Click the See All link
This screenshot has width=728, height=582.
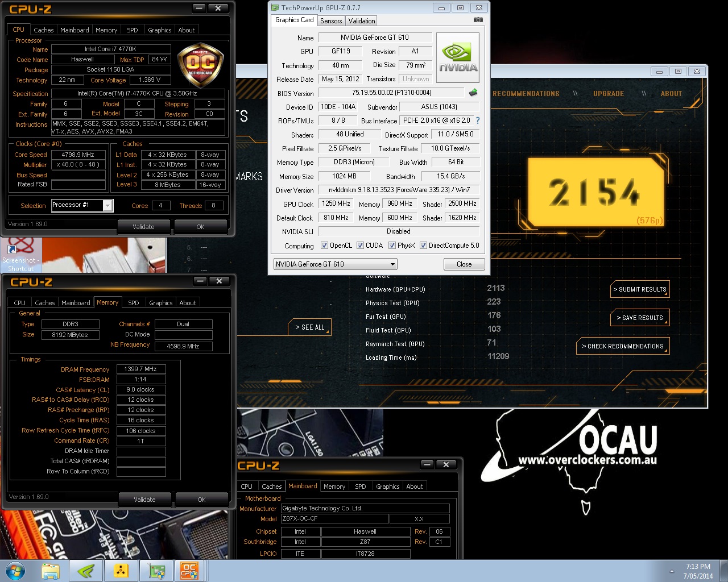coord(309,327)
